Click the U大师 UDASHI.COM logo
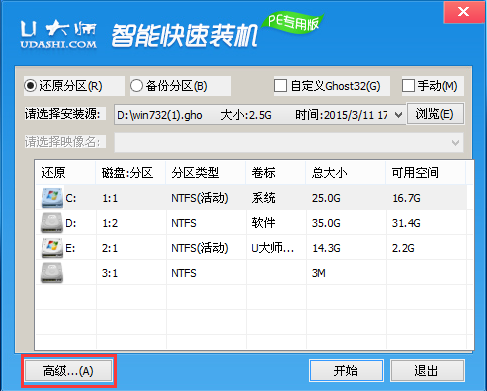This screenshot has width=487, height=391. [59, 35]
